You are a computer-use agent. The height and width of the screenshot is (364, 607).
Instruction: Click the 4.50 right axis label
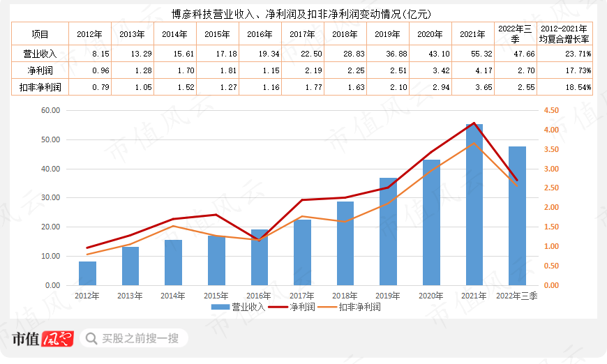(x=551, y=110)
